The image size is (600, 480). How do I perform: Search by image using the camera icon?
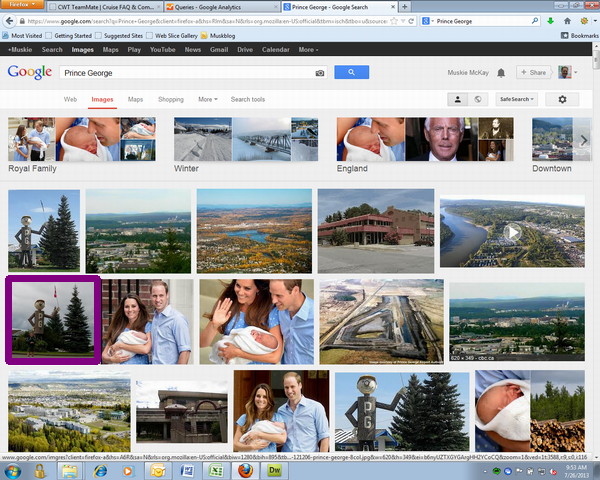[x=320, y=73]
